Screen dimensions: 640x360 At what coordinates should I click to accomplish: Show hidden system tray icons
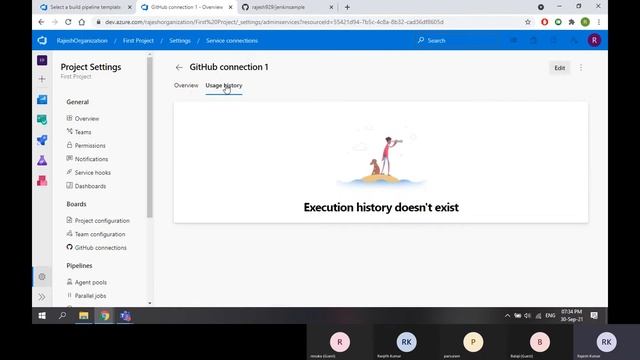click(507, 316)
